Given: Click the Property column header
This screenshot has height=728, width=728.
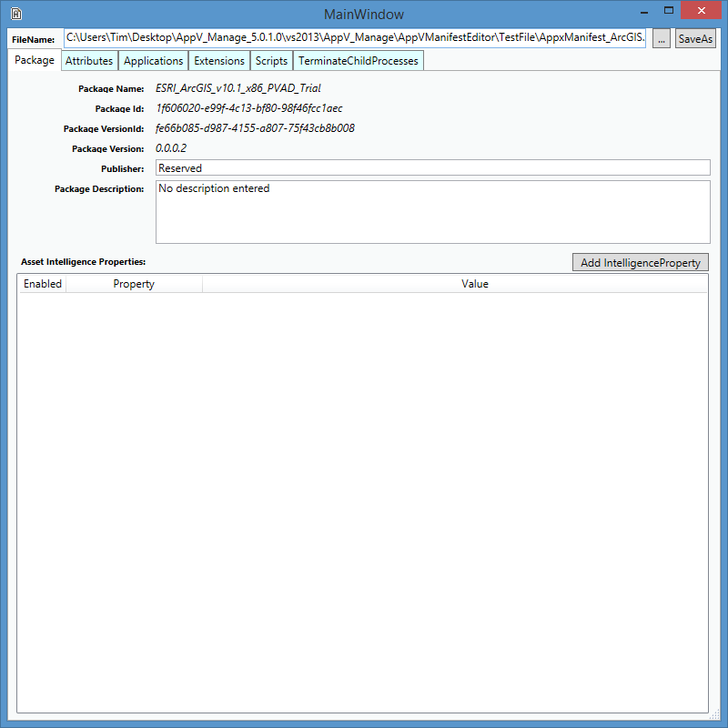Looking at the screenshot, I should pyautogui.click(x=134, y=284).
